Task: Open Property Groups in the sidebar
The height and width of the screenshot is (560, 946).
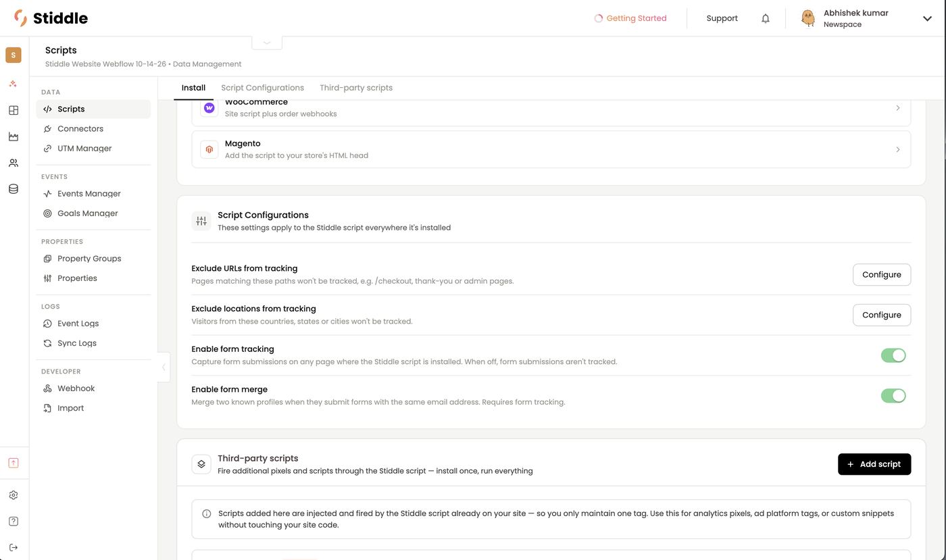Action: pyautogui.click(x=93, y=258)
